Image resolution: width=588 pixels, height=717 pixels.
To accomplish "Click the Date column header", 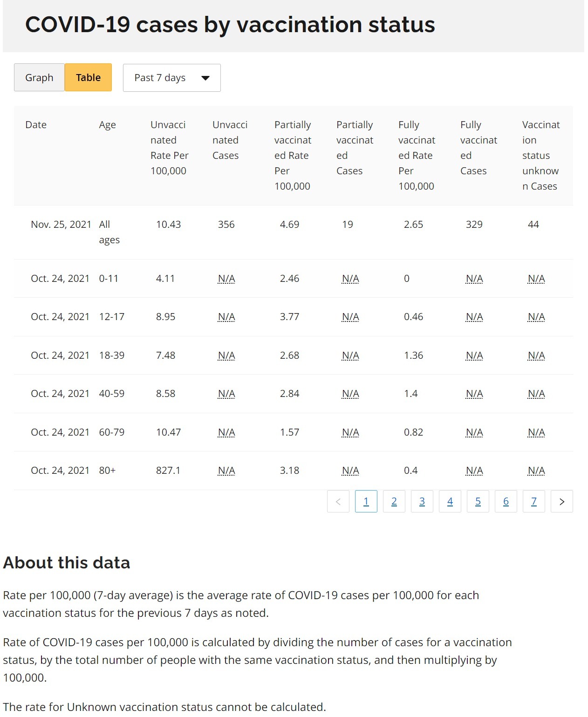I will coord(36,125).
